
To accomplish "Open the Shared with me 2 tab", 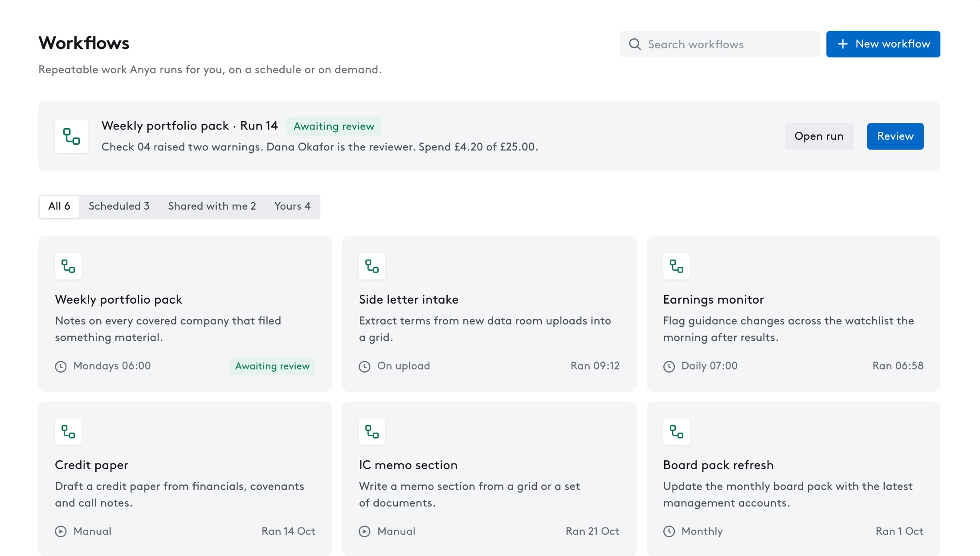I will (212, 207).
